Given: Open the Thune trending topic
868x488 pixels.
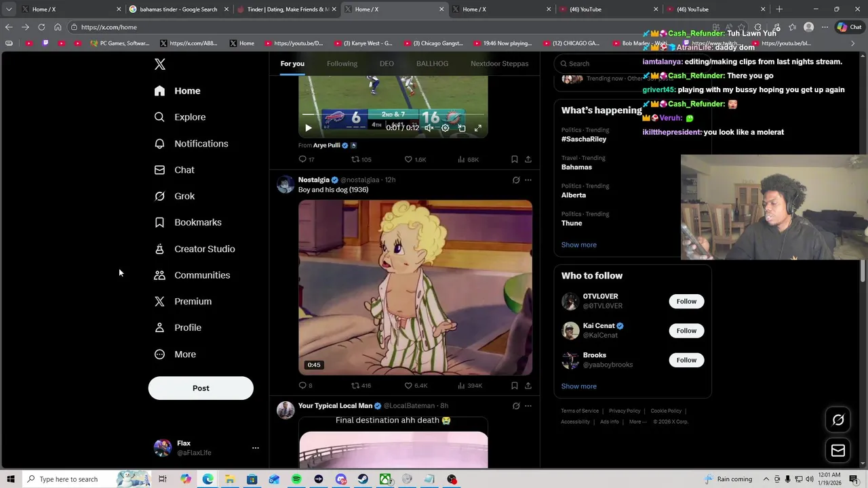Looking at the screenshot, I should click(572, 223).
